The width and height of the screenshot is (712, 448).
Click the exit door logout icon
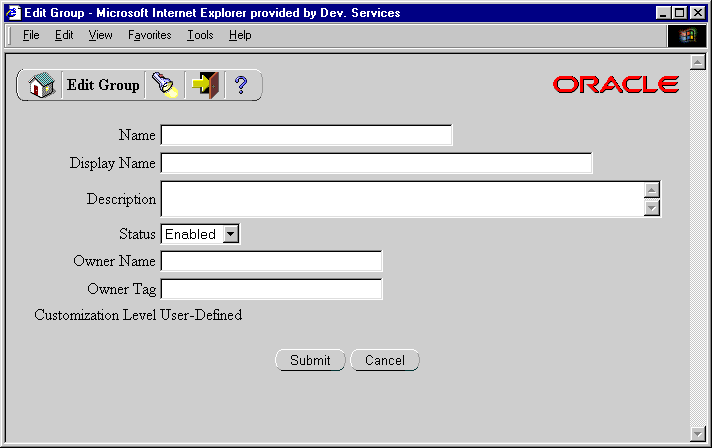point(205,85)
